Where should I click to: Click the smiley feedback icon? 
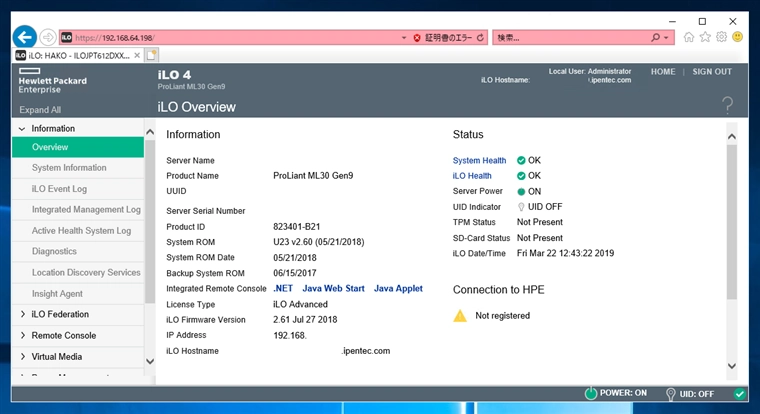click(x=737, y=37)
